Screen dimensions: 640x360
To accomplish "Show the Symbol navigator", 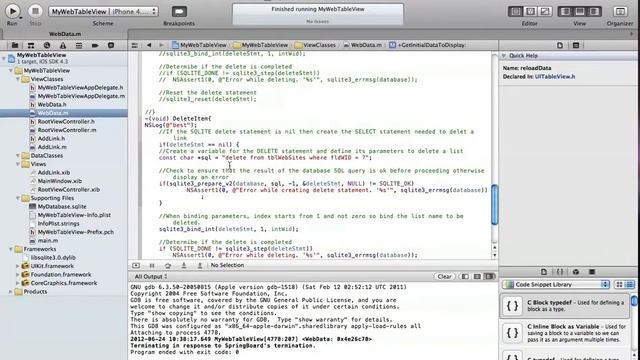I will click(x=31, y=45).
